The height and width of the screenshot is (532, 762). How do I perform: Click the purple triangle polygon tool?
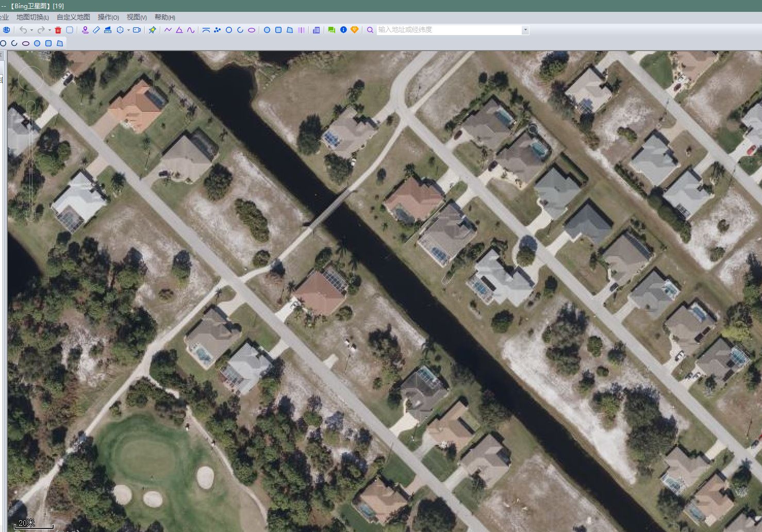pyautogui.click(x=179, y=30)
